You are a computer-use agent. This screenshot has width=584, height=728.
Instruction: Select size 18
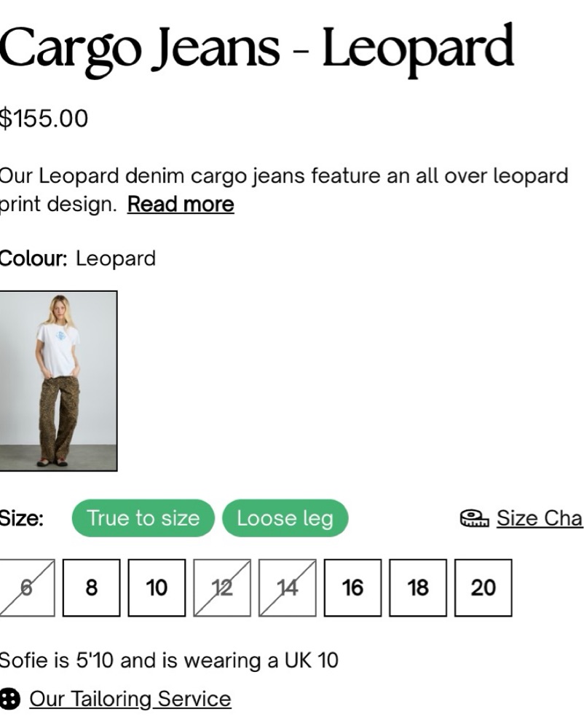click(x=418, y=587)
